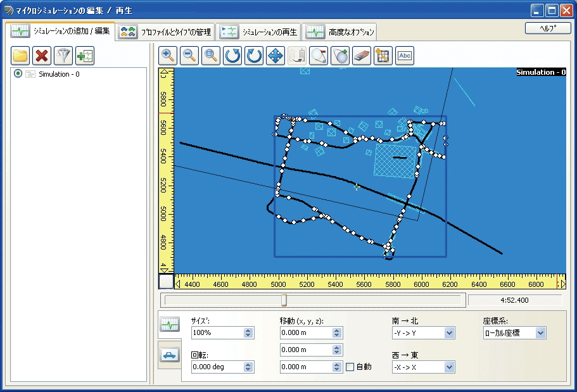Open the 高度なオプション tab
This screenshot has width=577, height=392.
pyautogui.click(x=340, y=32)
